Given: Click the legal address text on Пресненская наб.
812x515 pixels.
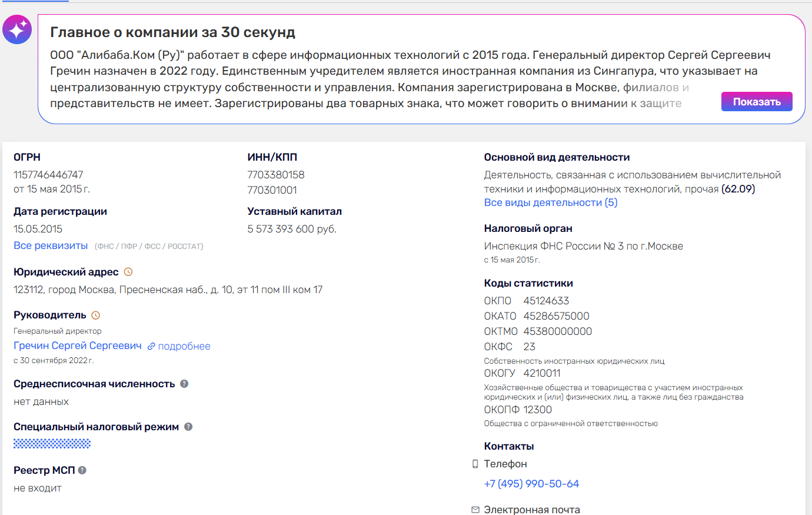Looking at the screenshot, I should coord(168,290).
